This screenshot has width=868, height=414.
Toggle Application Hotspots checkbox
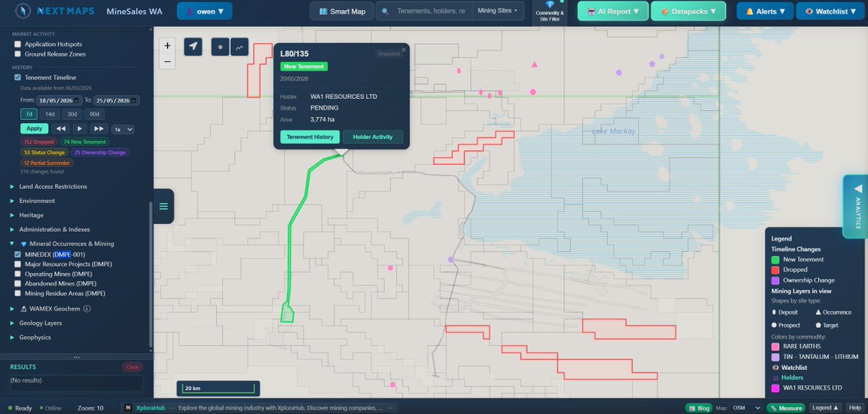(x=18, y=44)
